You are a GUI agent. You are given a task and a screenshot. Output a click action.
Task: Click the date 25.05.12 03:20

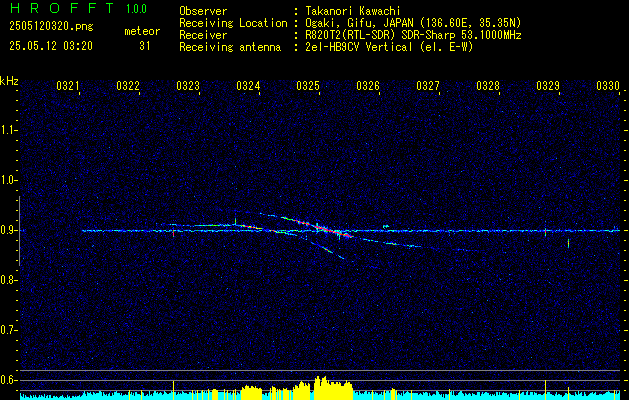point(51,46)
